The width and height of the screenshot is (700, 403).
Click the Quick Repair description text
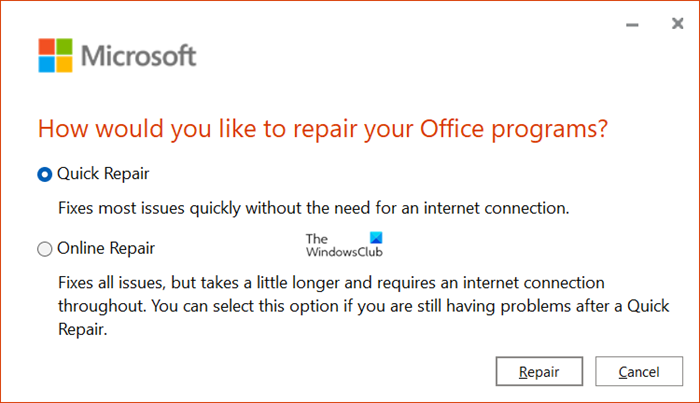(311, 209)
